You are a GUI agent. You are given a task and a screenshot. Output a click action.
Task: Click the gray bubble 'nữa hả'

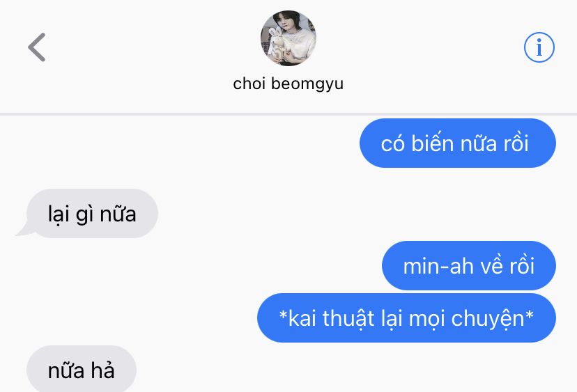tap(82, 369)
